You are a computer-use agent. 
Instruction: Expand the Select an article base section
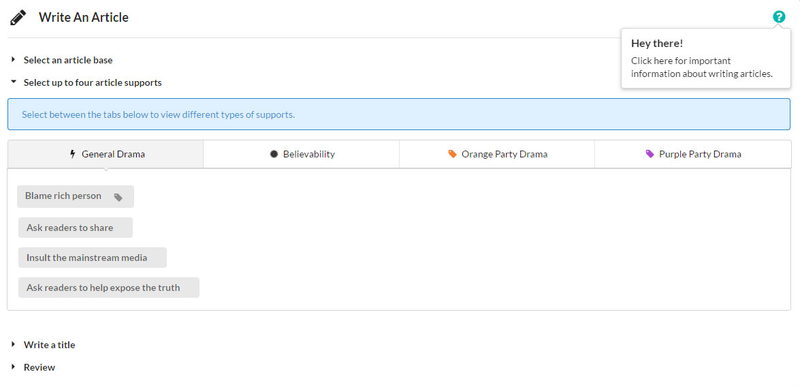(x=68, y=60)
